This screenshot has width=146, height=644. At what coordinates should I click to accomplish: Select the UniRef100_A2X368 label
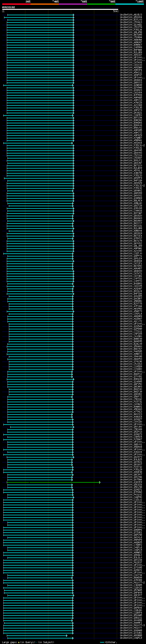131,105
